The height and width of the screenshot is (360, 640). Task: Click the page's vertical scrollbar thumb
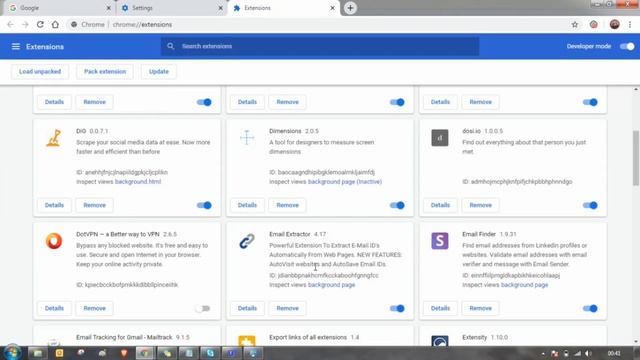(x=636, y=158)
